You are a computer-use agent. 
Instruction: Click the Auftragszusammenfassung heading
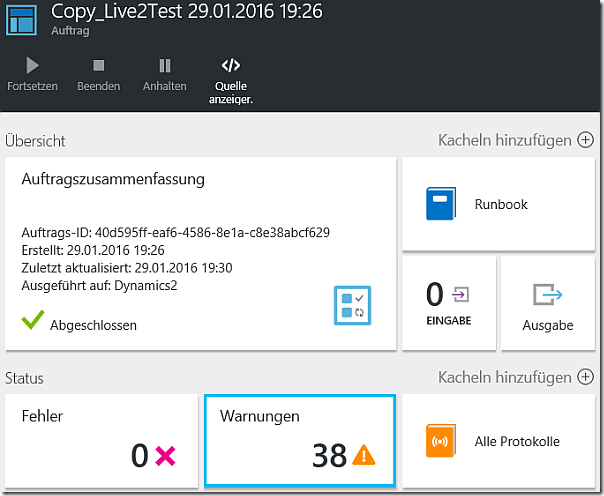click(113, 180)
